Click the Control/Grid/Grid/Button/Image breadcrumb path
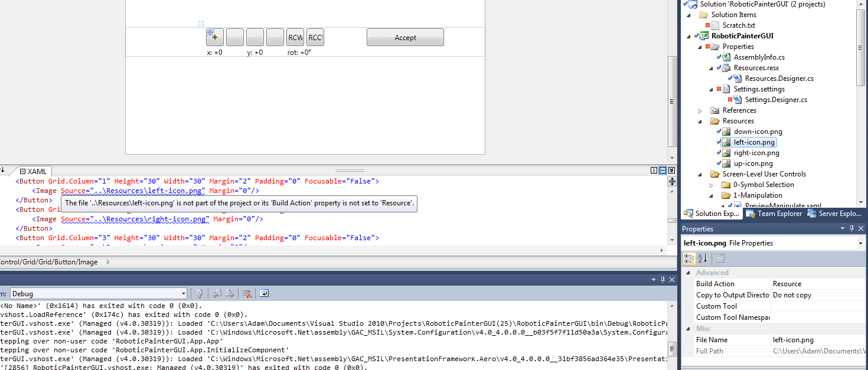 tap(49, 262)
